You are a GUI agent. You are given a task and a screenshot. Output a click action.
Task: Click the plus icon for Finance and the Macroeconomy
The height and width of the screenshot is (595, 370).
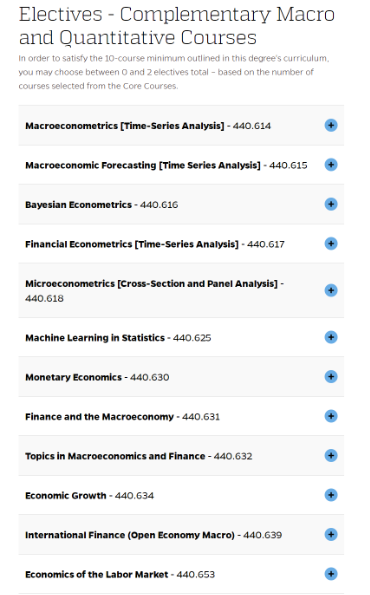tap(331, 416)
